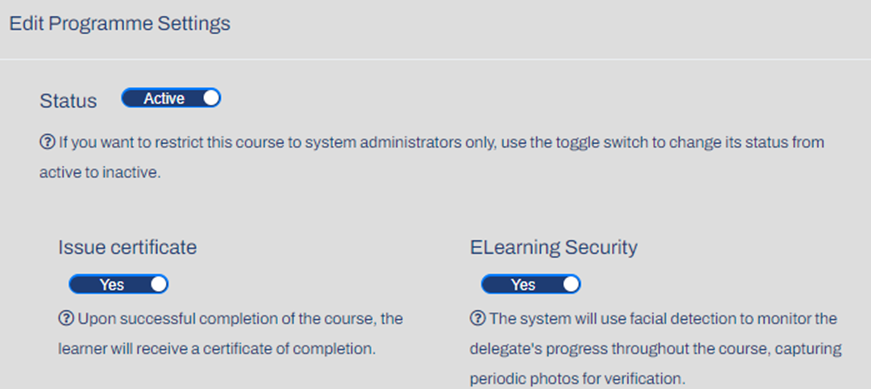Click the certificate of completion description text
Screen dimensions: 871x389
click(231, 334)
